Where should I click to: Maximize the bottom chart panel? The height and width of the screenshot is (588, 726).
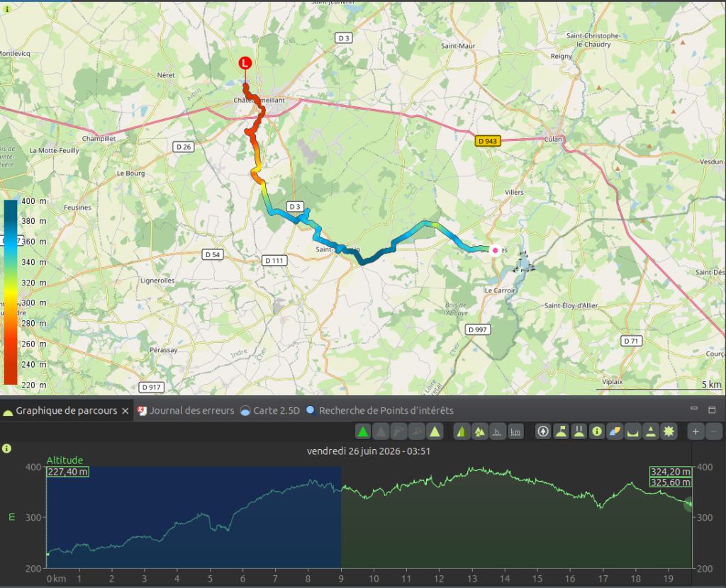712,409
